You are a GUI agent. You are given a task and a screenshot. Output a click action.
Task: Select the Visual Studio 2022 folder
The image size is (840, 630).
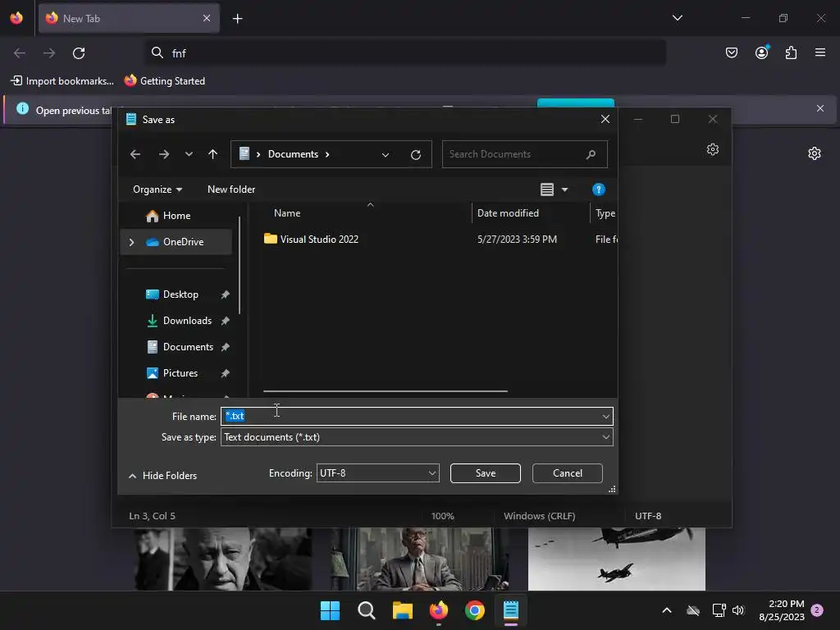[319, 240]
